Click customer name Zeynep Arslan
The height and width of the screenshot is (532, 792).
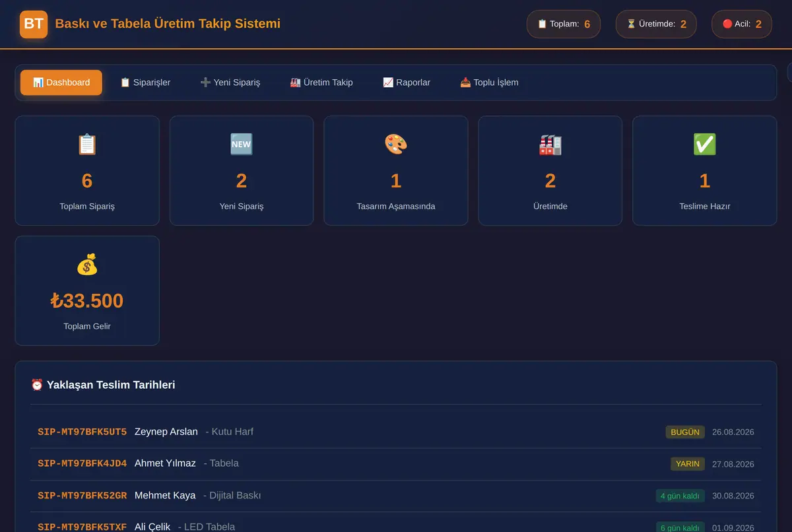click(x=166, y=432)
